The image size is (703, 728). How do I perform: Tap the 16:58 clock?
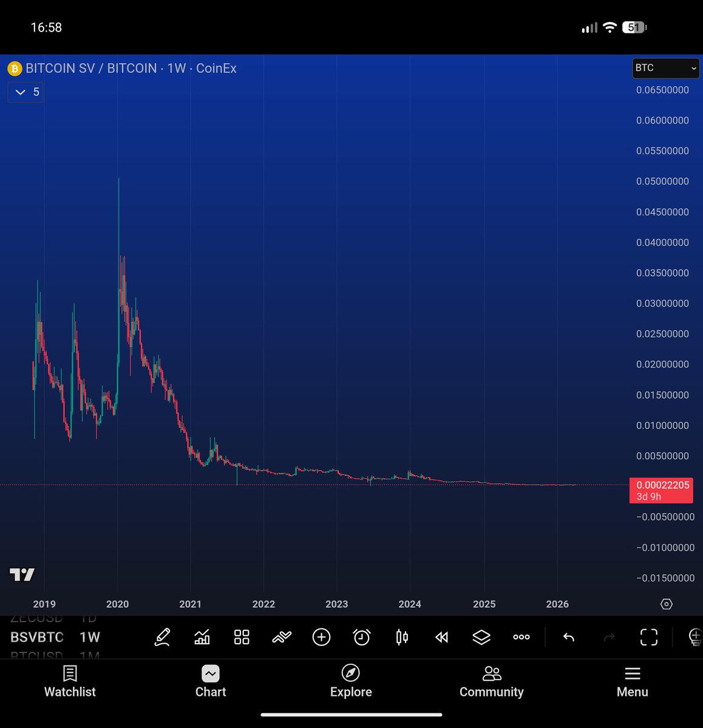coord(46,27)
